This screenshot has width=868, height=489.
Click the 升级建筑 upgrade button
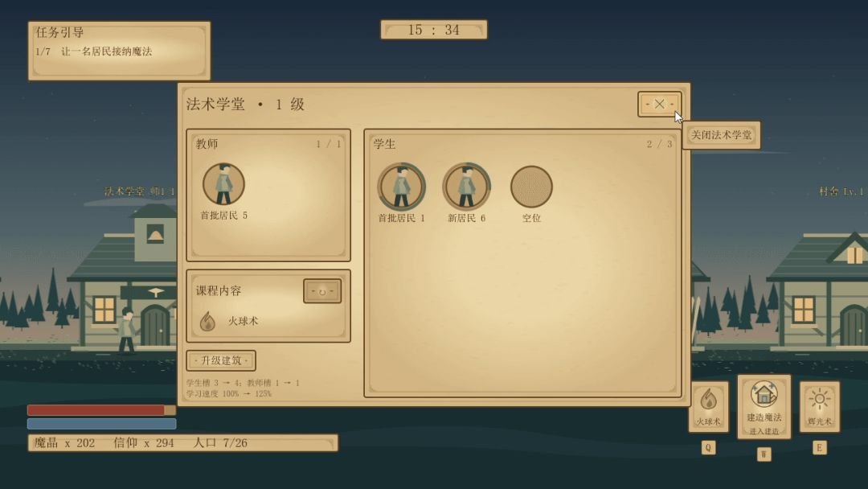221,360
